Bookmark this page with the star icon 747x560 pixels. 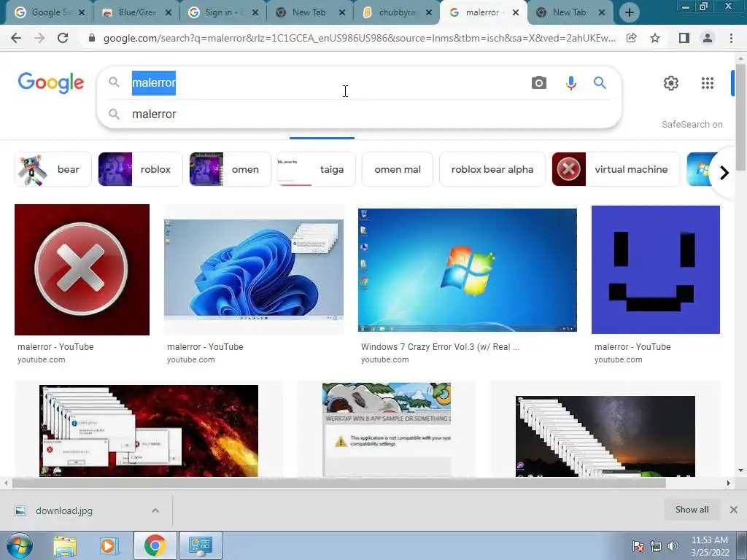tap(655, 38)
